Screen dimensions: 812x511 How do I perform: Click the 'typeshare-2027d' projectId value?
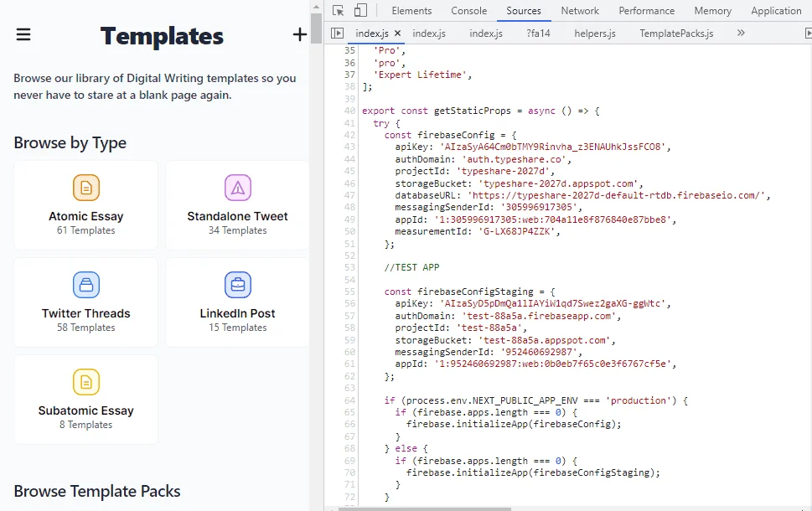coord(503,172)
